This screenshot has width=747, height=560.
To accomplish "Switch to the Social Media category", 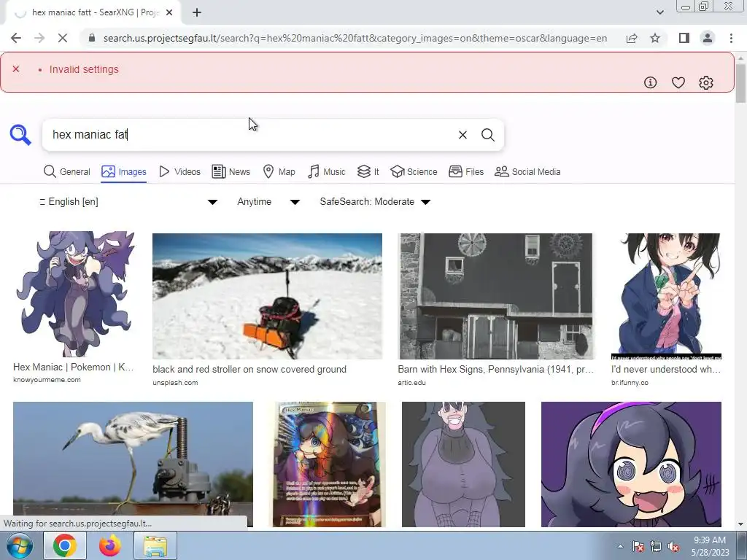I will [x=527, y=172].
